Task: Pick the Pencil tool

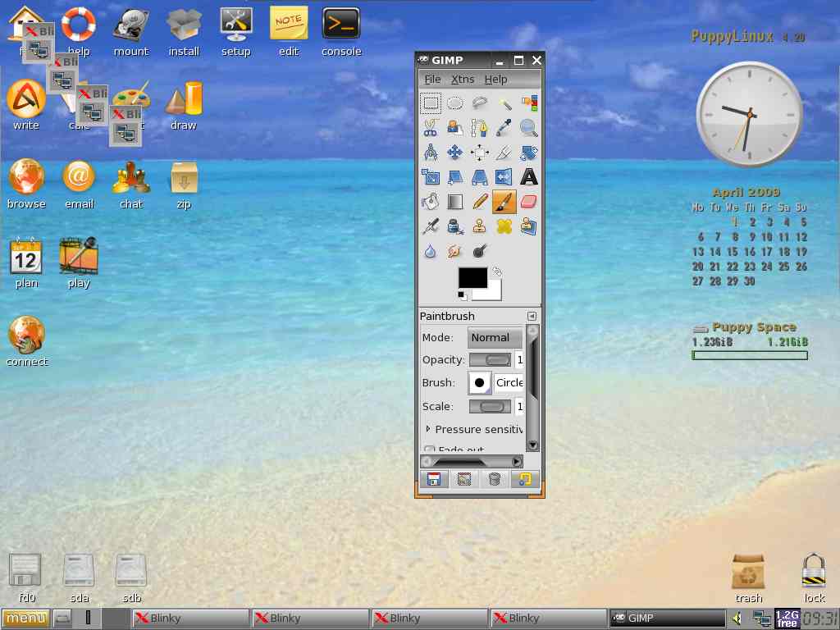Action: coord(479,202)
